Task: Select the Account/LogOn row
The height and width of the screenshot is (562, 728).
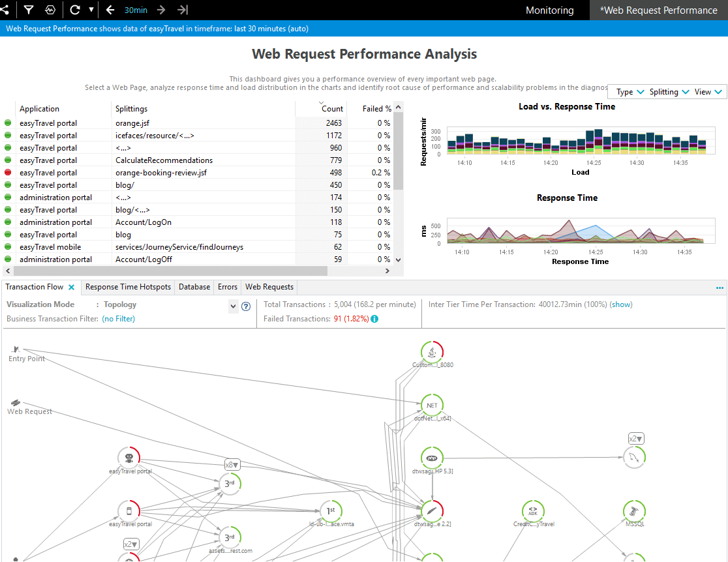Action: [198, 222]
